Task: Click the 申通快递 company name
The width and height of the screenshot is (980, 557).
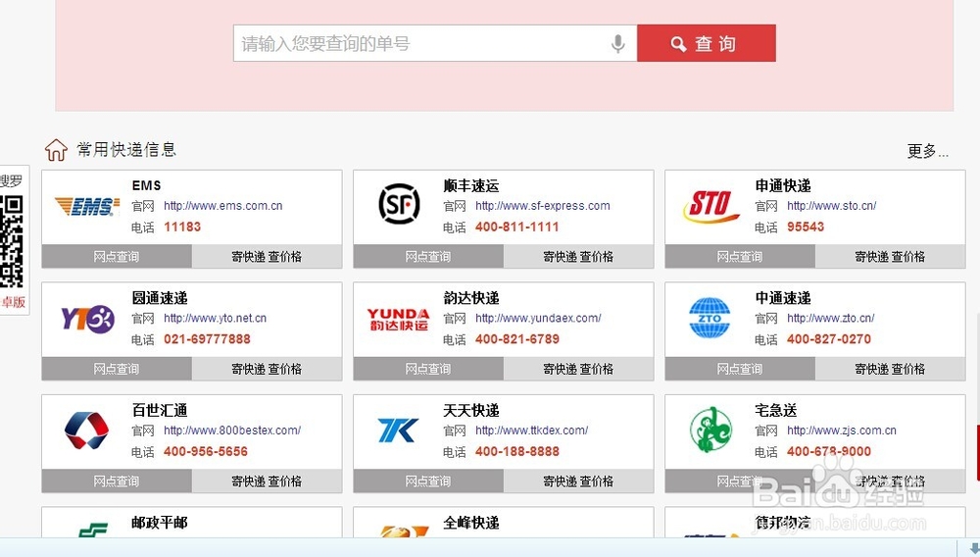Action: click(783, 185)
